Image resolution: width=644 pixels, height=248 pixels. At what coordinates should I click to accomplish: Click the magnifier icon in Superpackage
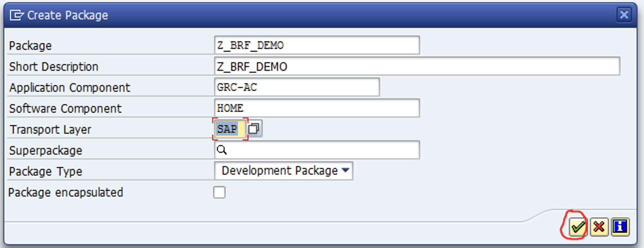(x=222, y=150)
